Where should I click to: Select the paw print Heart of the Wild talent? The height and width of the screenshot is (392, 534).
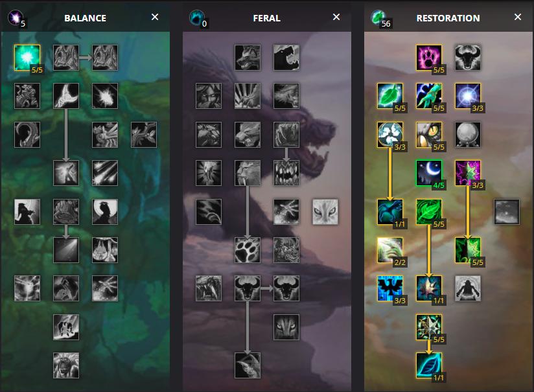pyautogui.click(x=248, y=250)
